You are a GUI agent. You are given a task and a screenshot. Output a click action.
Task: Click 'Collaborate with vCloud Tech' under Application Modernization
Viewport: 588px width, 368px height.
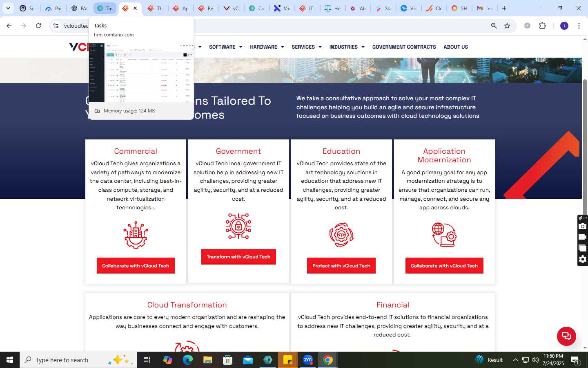[x=444, y=266]
